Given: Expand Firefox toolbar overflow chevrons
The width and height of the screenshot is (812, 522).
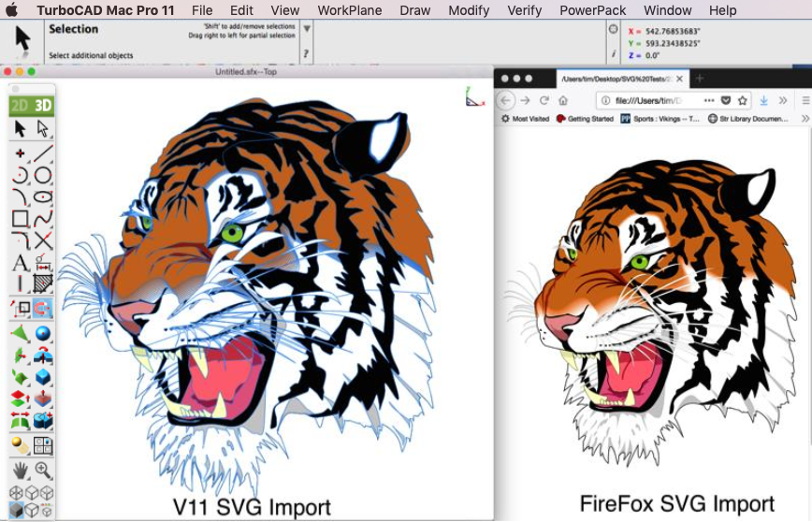Looking at the screenshot, I should click(782, 100).
